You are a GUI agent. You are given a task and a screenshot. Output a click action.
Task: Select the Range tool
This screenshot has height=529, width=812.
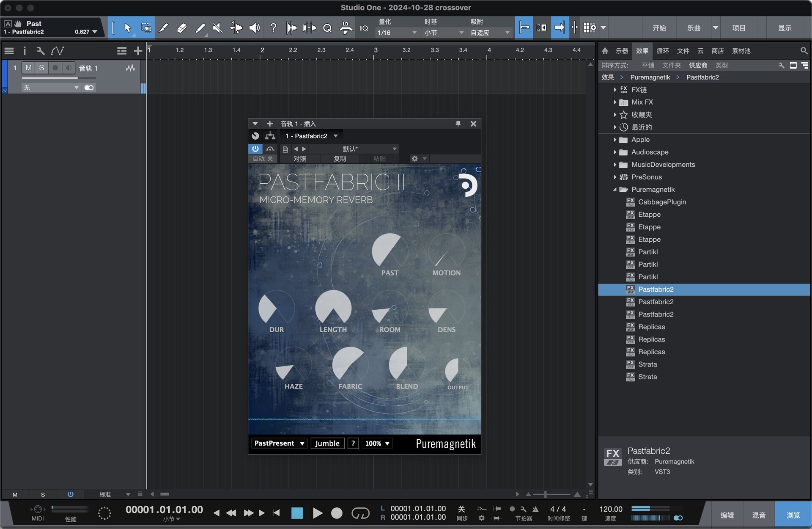[x=146, y=28]
